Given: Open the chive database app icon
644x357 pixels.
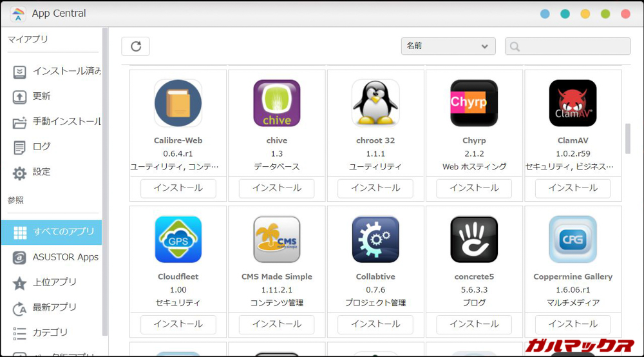Looking at the screenshot, I should (x=277, y=103).
